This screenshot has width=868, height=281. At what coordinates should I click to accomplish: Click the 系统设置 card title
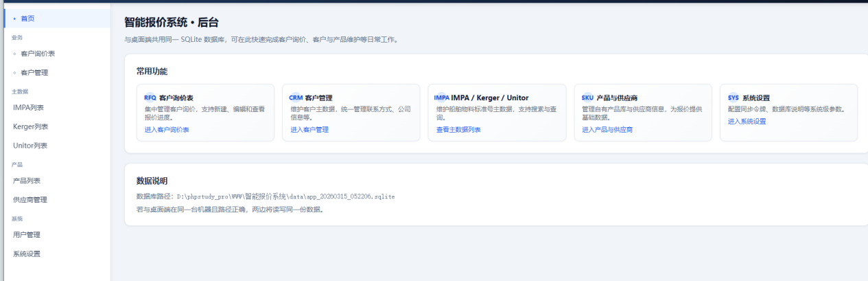click(756, 98)
